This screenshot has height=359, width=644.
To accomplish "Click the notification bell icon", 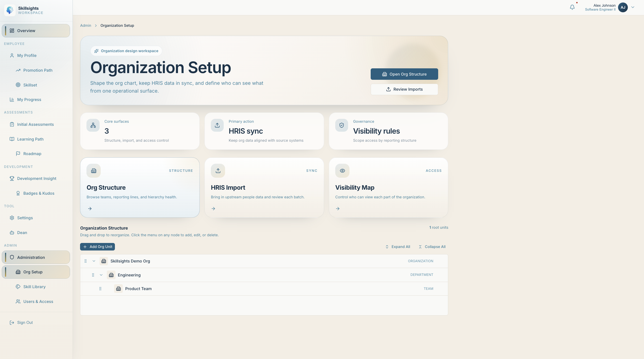I will click(x=572, y=8).
